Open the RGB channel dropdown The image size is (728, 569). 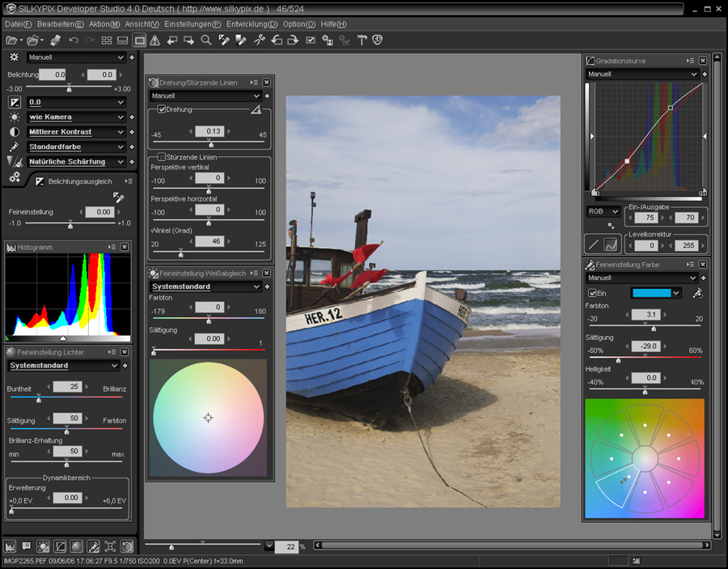pos(603,211)
